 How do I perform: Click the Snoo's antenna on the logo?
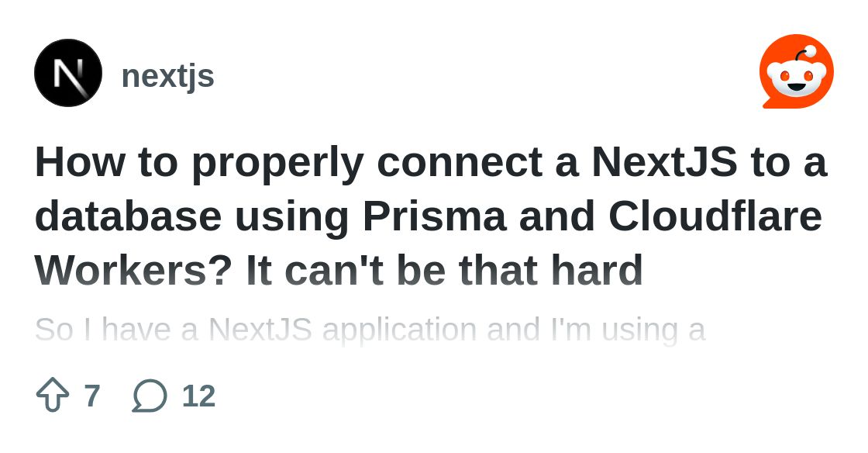coord(809,49)
